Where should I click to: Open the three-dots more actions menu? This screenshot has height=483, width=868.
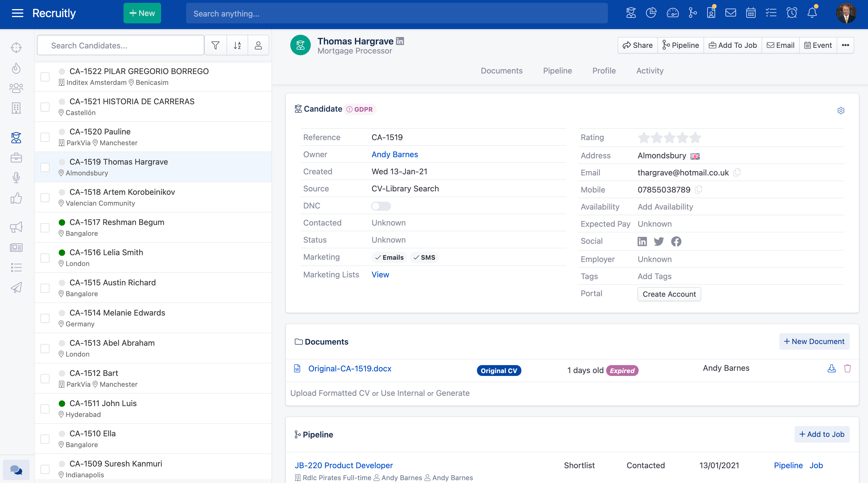click(845, 45)
